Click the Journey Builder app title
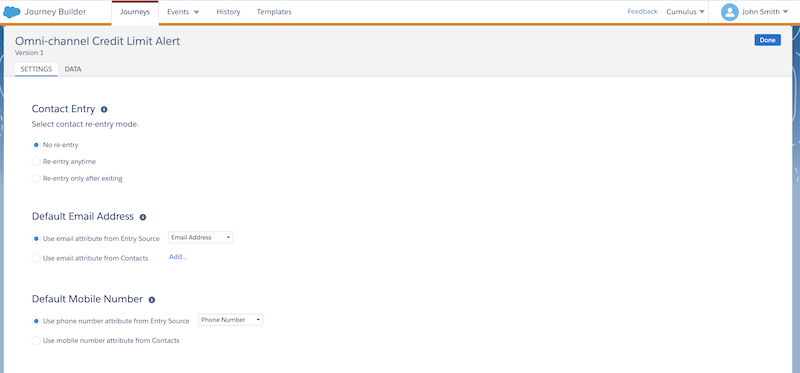The image size is (800, 373). coord(56,12)
